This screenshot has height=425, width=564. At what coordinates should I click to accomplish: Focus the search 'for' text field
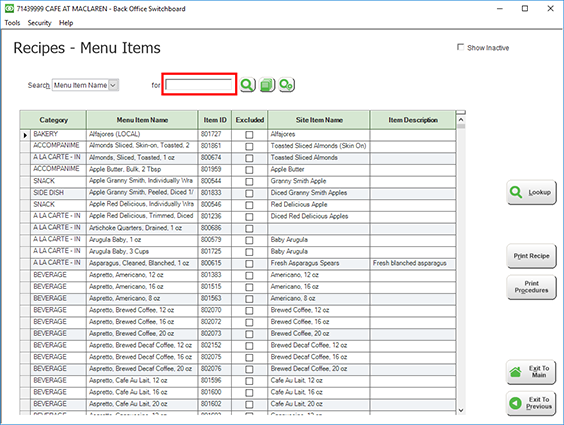[x=199, y=85]
